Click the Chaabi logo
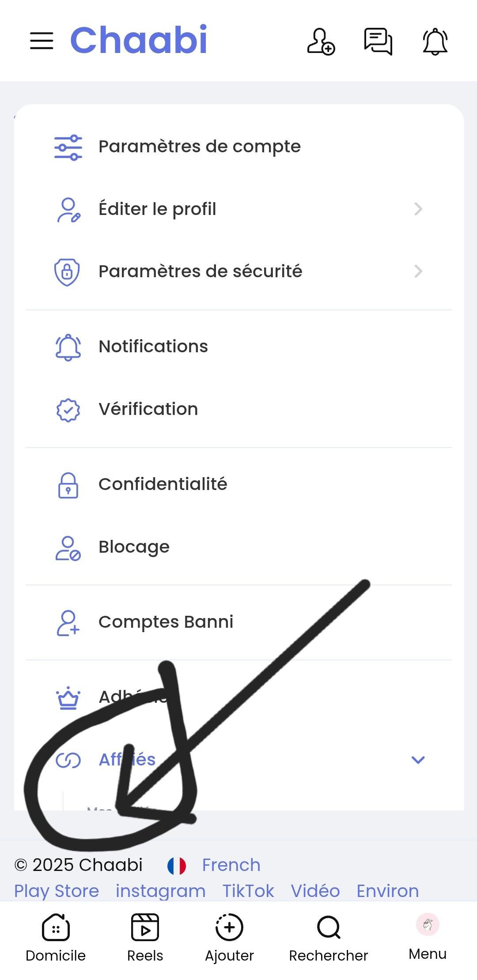The height and width of the screenshot is (980, 477). click(139, 40)
